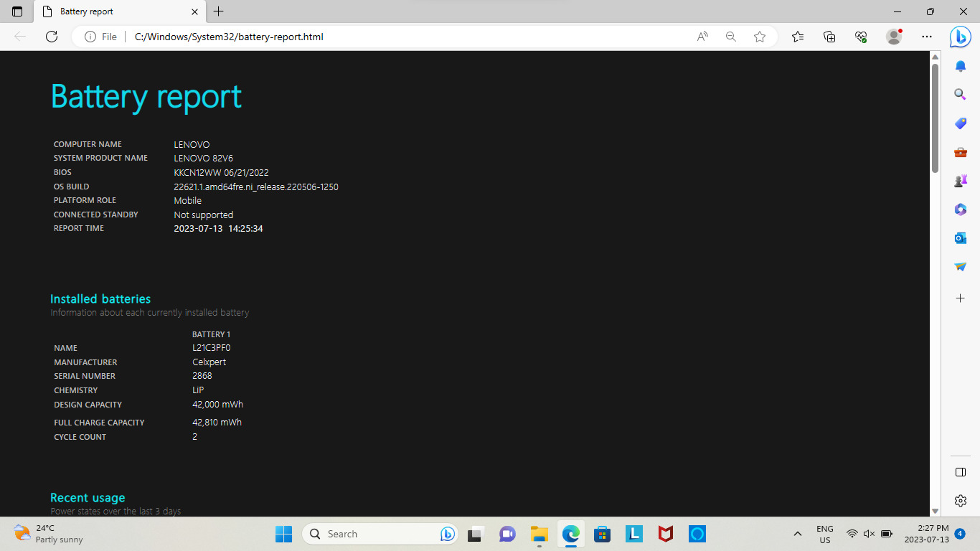This screenshot has width=980, height=551.
Task: Open File Explorer from taskbar
Action: [x=539, y=534]
